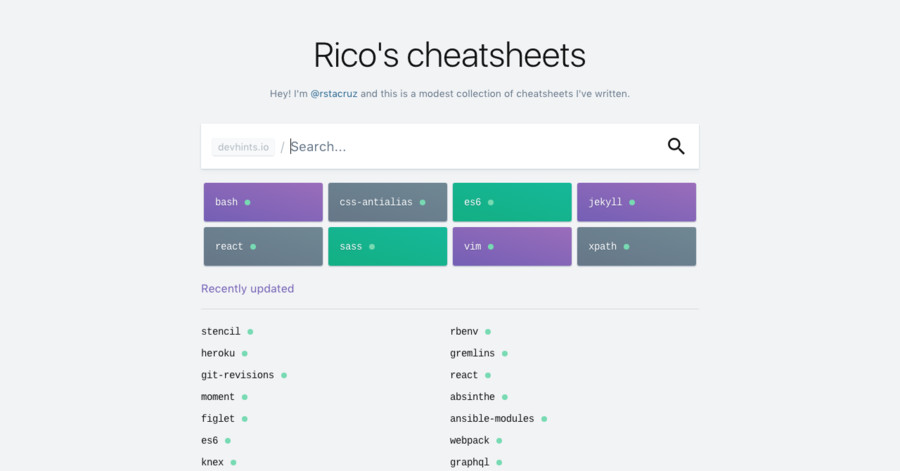900x471 pixels.
Task: Open the bash cheatsheet tile
Action: [x=263, y=202]
